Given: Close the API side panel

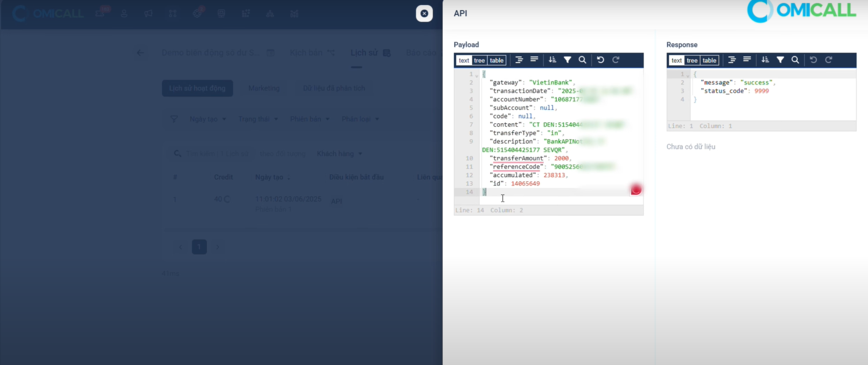Looking at the screenshot, I should point(424,13).
